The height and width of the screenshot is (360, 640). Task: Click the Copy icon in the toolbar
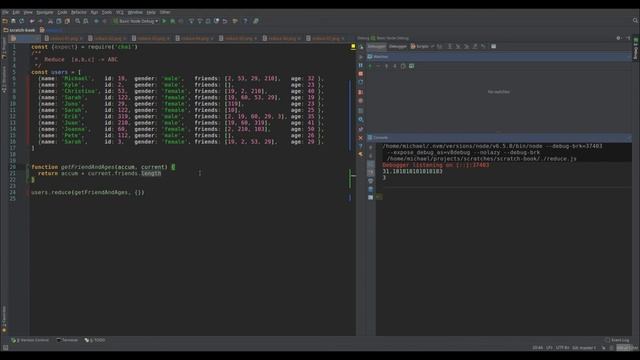click(59, 21)
